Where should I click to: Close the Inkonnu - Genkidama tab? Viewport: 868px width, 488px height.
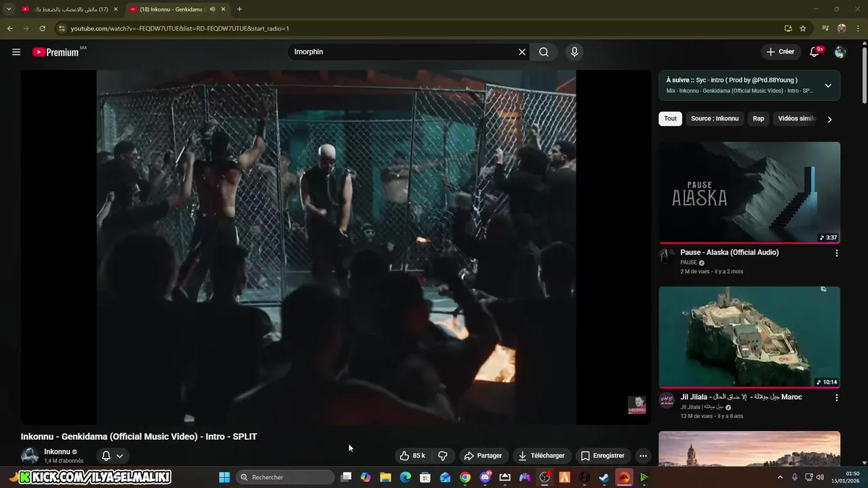point(223,9)
